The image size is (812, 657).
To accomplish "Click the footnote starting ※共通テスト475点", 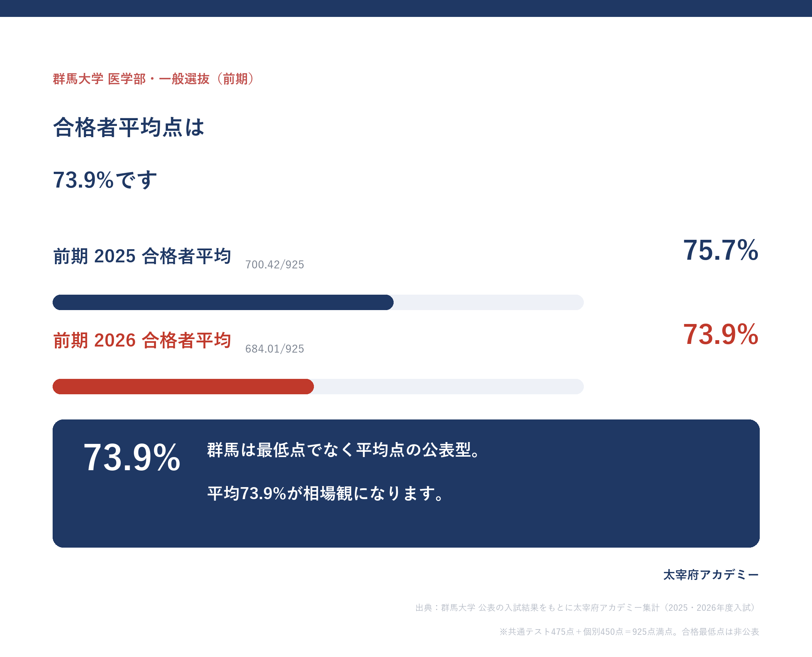I will (x=629, y=632).
